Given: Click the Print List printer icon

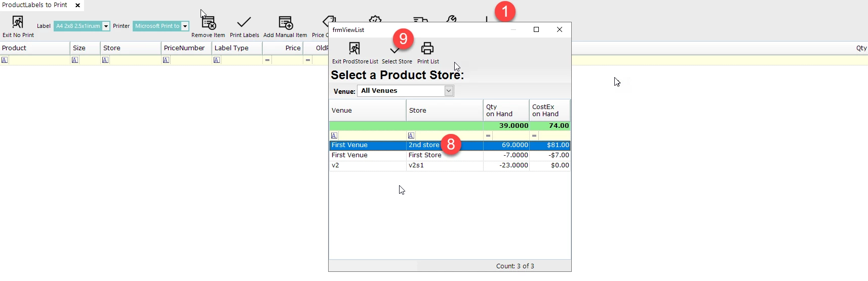Looking at the screenshot, I should [x=427, y=49].
